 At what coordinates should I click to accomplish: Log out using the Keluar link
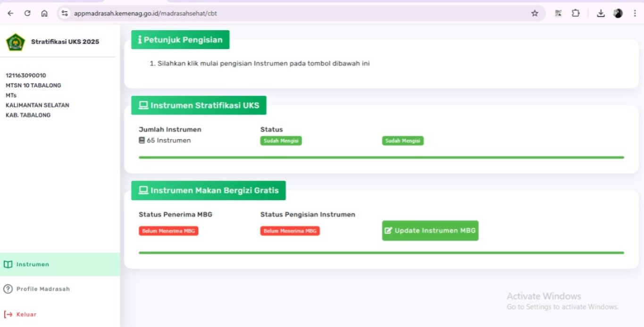click(x=26, y=314)
